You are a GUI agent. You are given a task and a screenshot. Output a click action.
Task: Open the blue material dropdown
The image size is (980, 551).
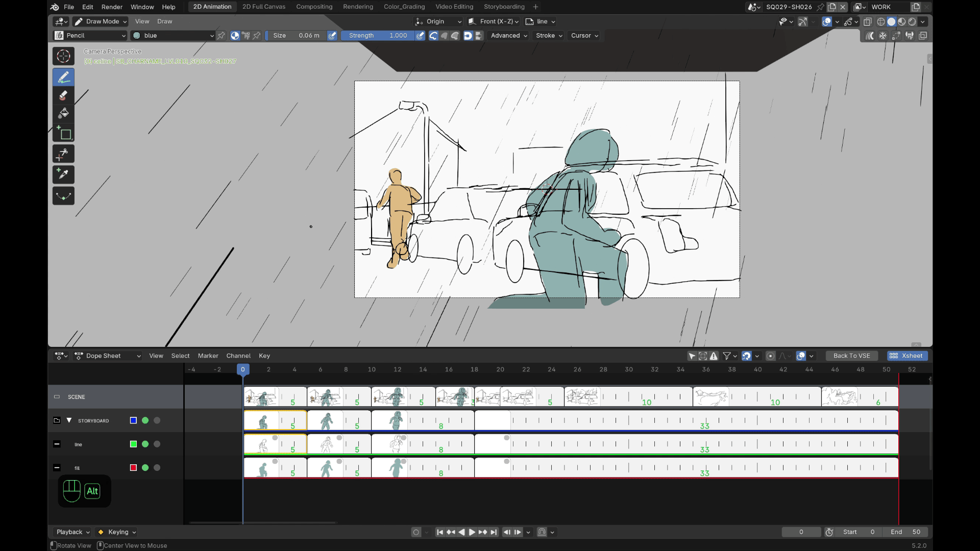(x=173, y=36)
